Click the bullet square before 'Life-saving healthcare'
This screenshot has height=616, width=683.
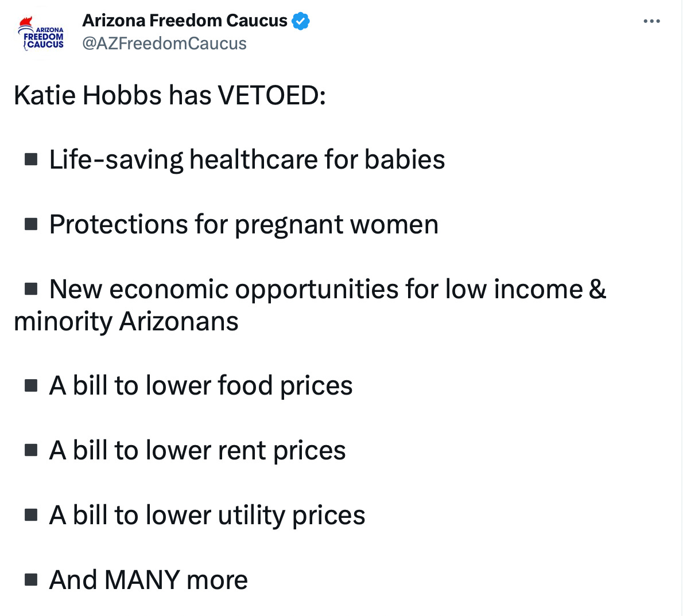[x=31, y=159]
